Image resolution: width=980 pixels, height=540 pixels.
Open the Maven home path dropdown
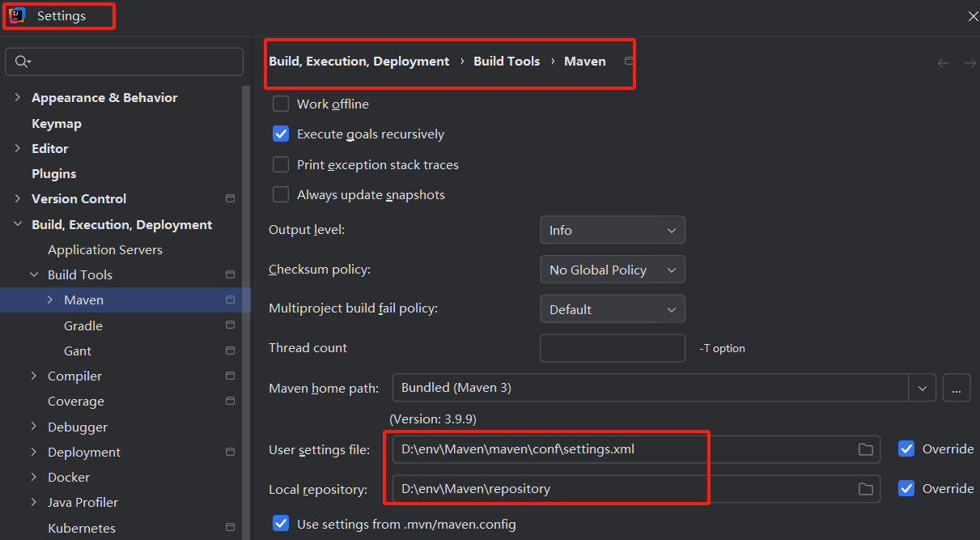tap(922, 388)
